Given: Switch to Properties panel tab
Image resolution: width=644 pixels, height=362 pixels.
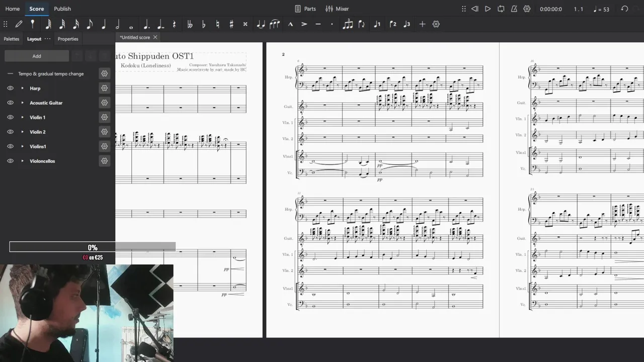Looking at the screenshot, I should [68, 39].
